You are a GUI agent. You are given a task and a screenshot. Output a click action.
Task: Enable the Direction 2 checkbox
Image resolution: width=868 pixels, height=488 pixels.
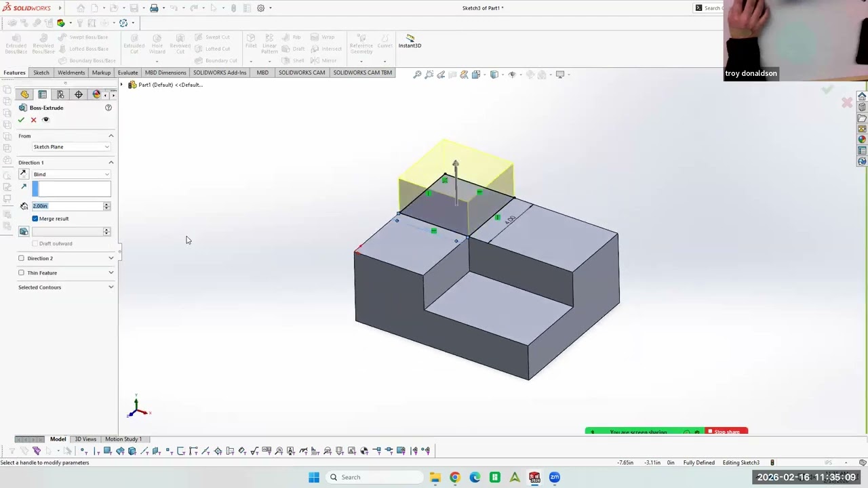coord(21,258)
